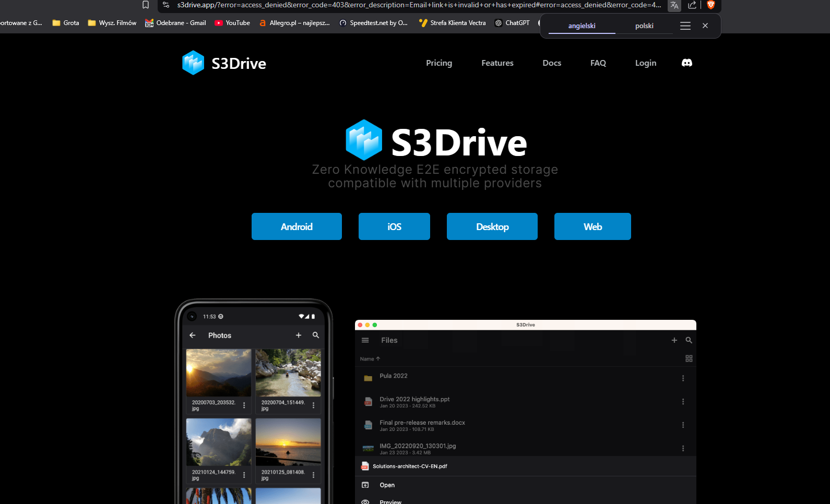The height and width of the screenshot is (504, 830).
Task: Click the address bar URL
Action: tap(419, 5)
